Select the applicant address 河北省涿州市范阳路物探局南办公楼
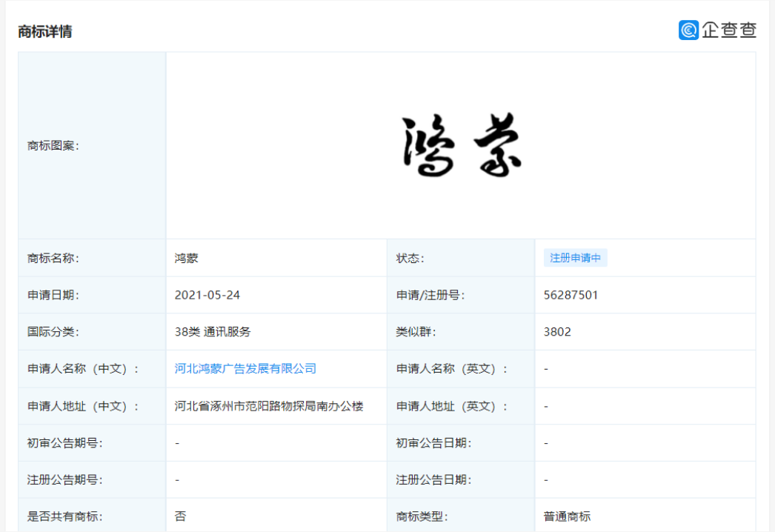 pyautogui.click(x=269, y=406)
